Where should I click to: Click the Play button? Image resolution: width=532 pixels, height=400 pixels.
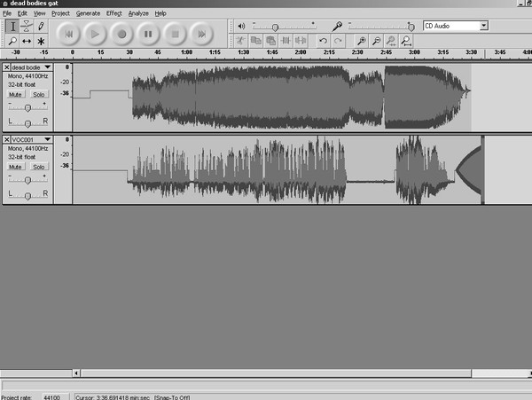pyautogui.click(x=95, y=34)
